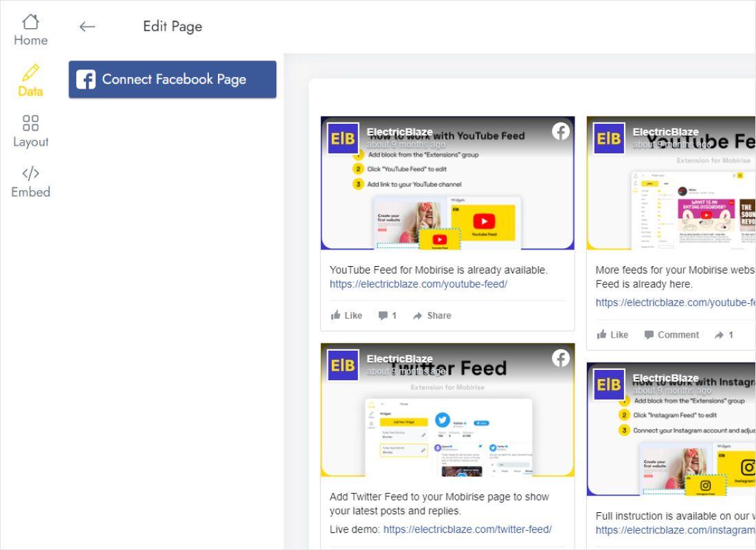Click the Edit Page heading

pos(173,27)
